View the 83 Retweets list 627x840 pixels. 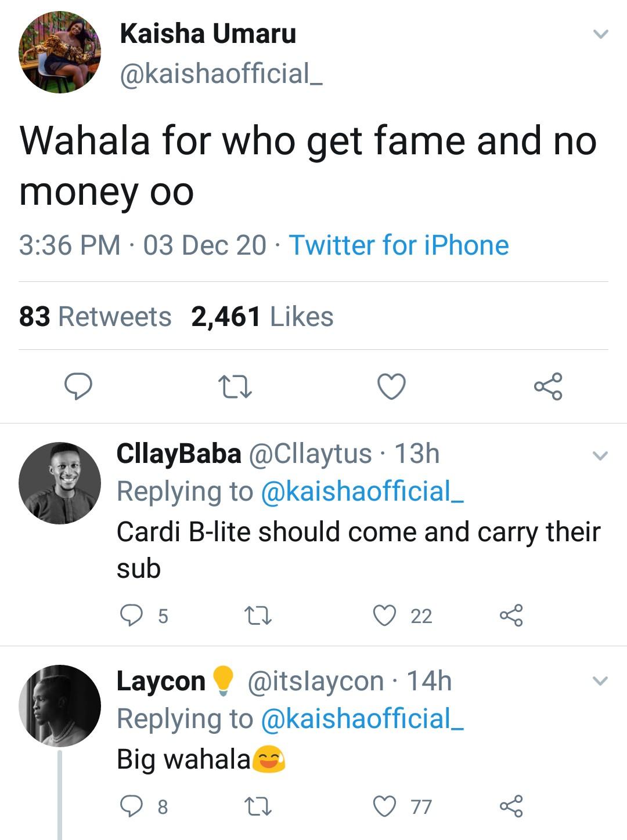click(95, 317)
